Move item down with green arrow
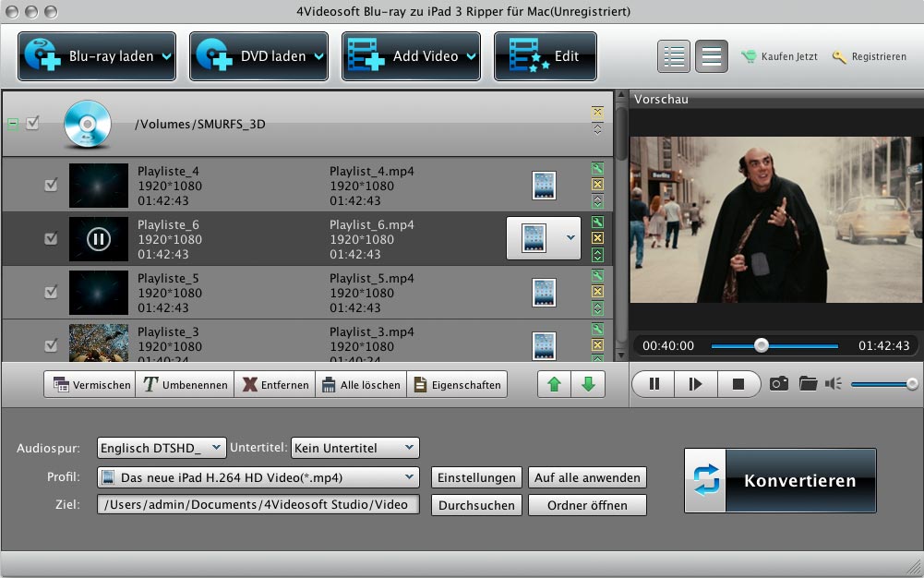 (588, 384)
